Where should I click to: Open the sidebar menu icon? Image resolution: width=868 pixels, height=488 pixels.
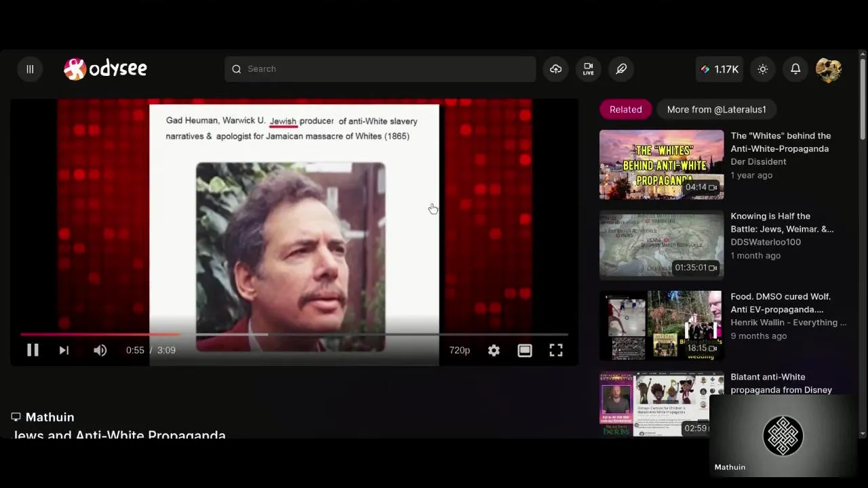(30, 69)
